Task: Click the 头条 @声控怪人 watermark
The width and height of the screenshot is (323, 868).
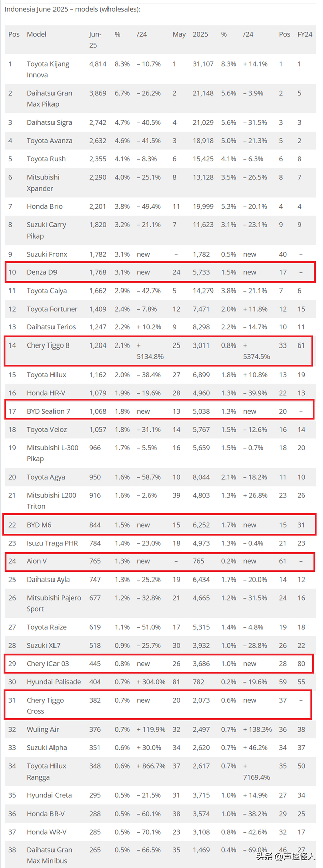Action: pyautogui.click(x=286, y=856)
